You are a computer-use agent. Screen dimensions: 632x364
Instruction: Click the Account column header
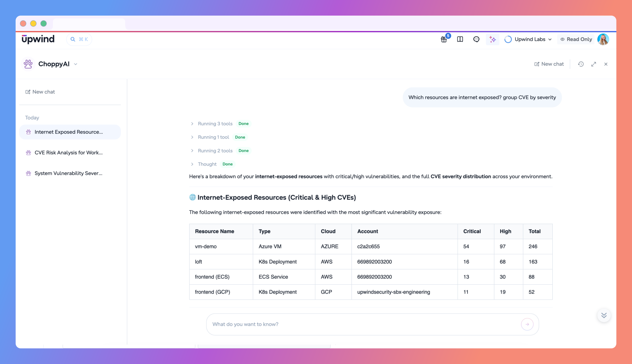[x=404, y=231]
